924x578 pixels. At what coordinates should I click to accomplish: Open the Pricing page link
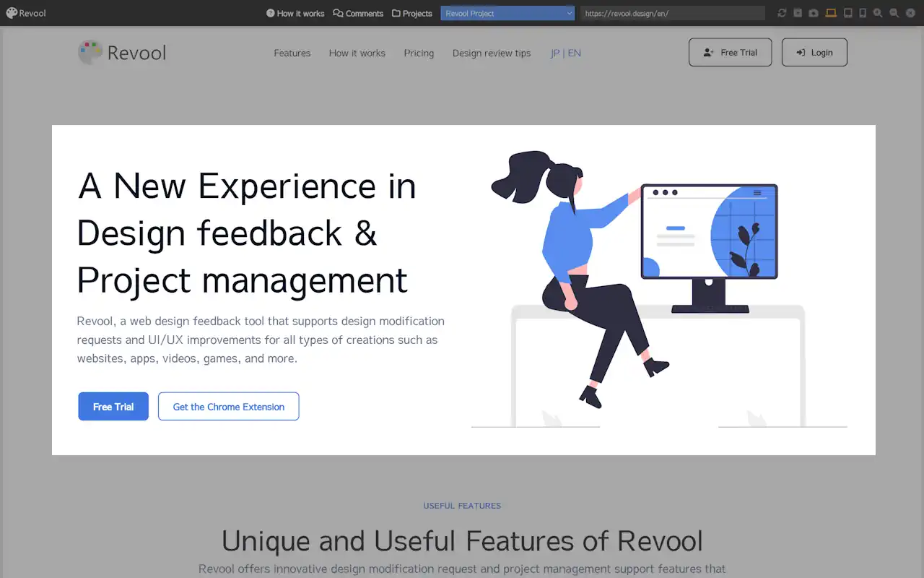tap(419, 53)
